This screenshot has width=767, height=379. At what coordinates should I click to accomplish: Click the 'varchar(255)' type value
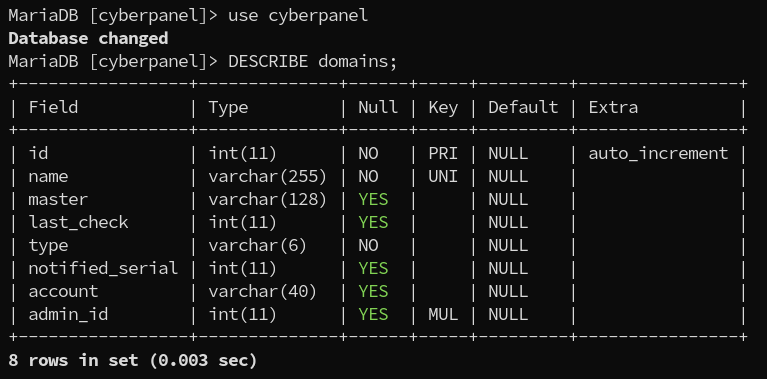[x=268, y=177]
